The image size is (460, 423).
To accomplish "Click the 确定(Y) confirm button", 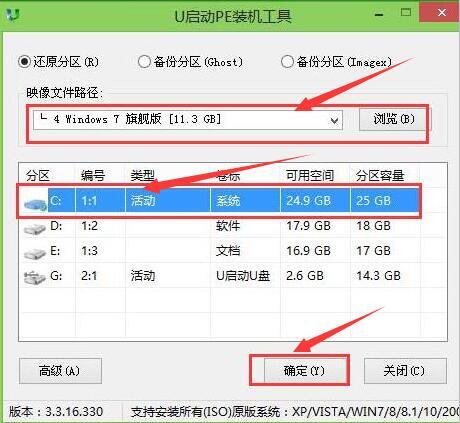I will [x=304, y=371].
